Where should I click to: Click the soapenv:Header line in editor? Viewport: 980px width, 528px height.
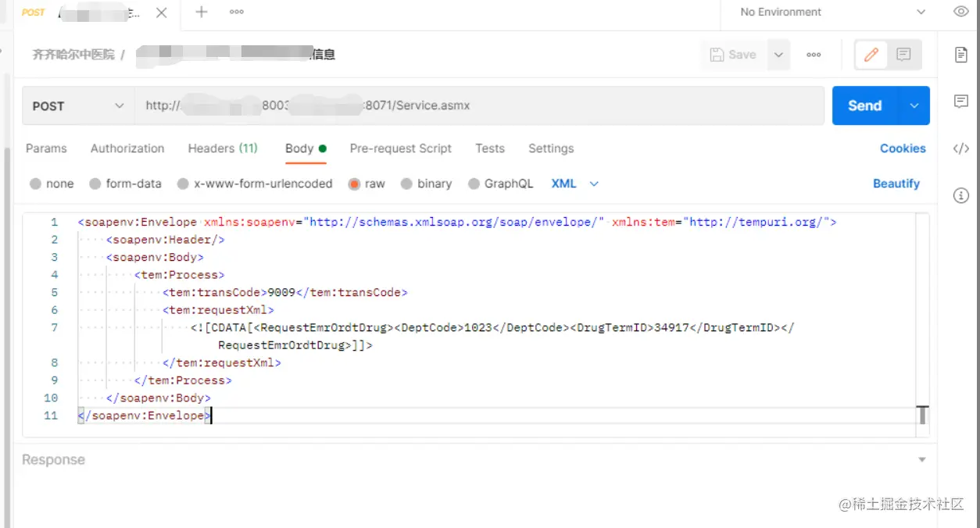coord(166,240)
